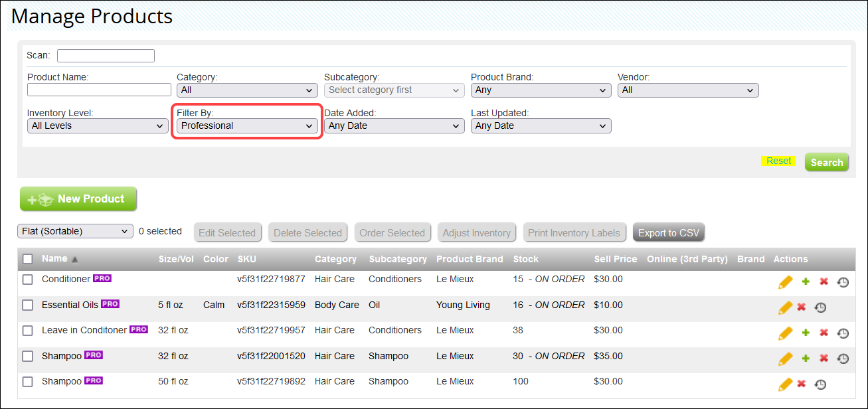Check the 32 fl oz Shampoo checkbox
The image size is (868, 409).
click(28, 357)
